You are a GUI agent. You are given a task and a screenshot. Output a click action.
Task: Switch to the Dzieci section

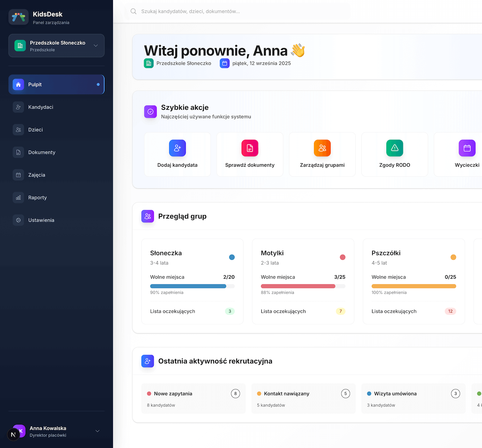point(18,130)
